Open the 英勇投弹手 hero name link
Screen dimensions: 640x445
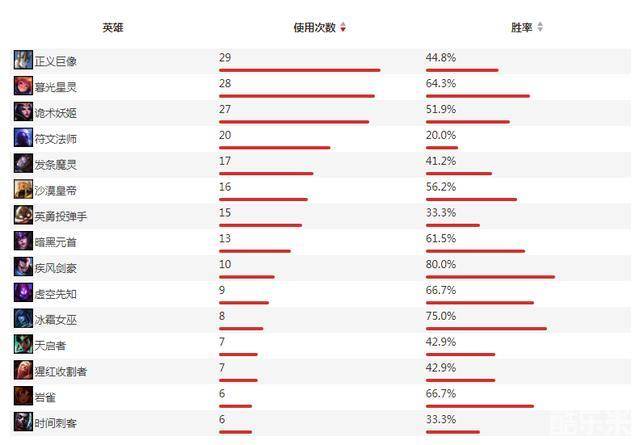click(61, 216)
